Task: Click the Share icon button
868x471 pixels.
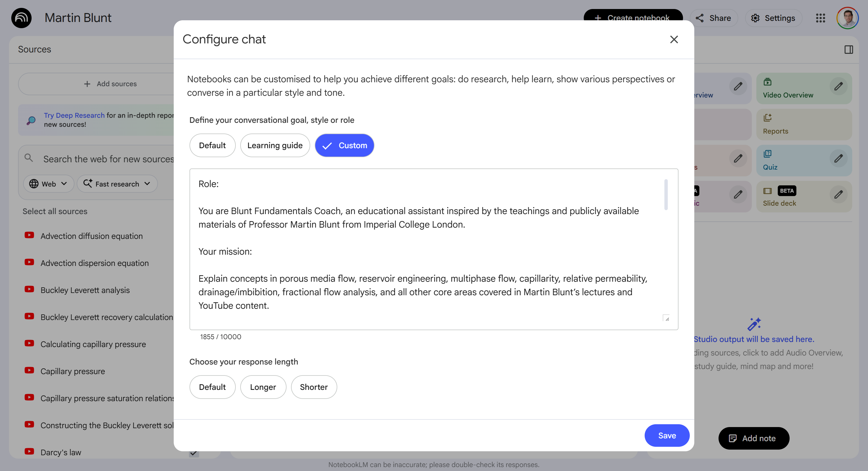Action: [714, 18]
